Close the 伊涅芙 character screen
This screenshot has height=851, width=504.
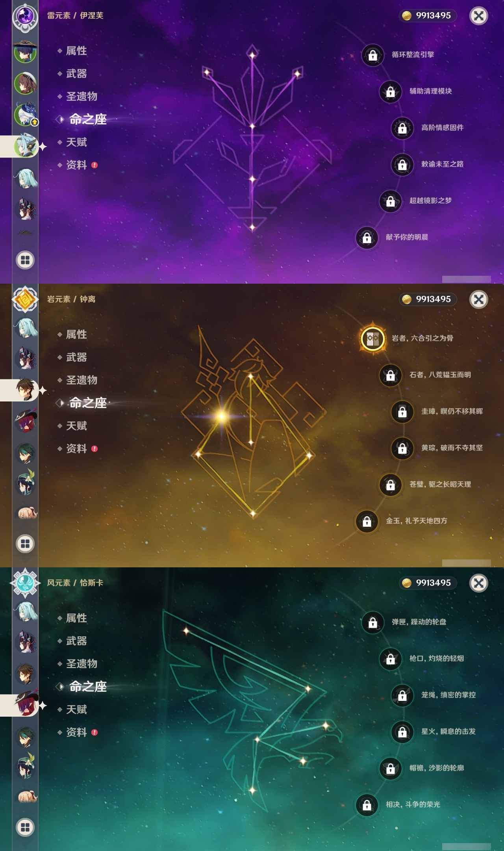click(479, 16)
